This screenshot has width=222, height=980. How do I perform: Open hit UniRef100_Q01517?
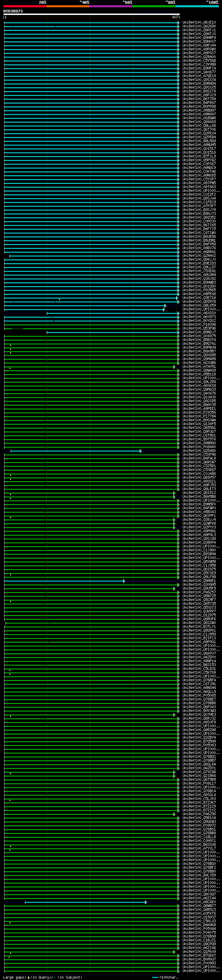click(199, 149)
